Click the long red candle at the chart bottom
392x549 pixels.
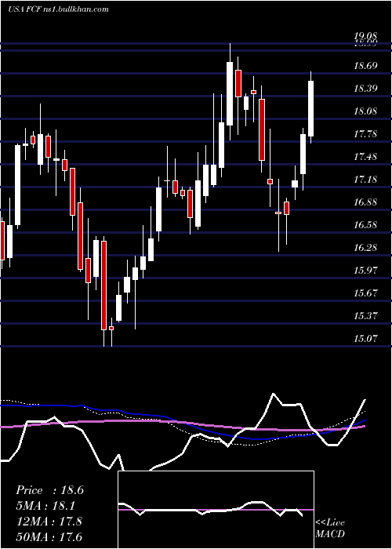click(x=103, y=285)
